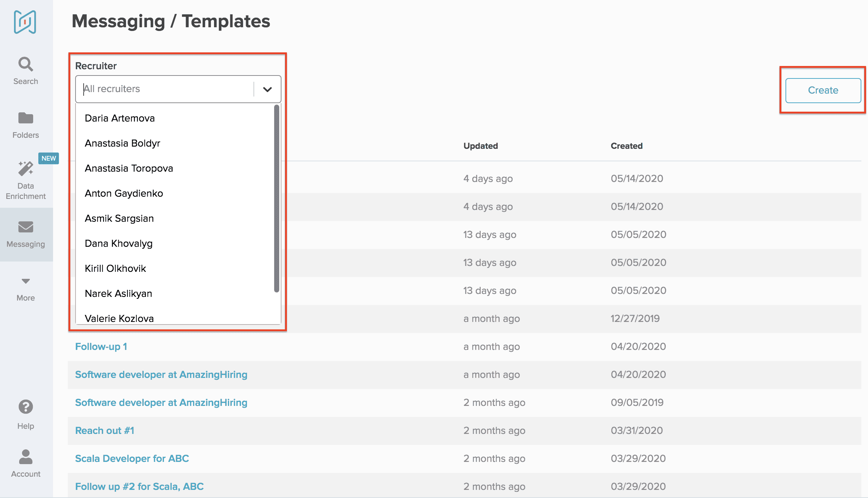The width and height of the screenshot is (868, 498).
Task: Click the NEW badge on Data Enrichment
Action: tap(49, 158)
